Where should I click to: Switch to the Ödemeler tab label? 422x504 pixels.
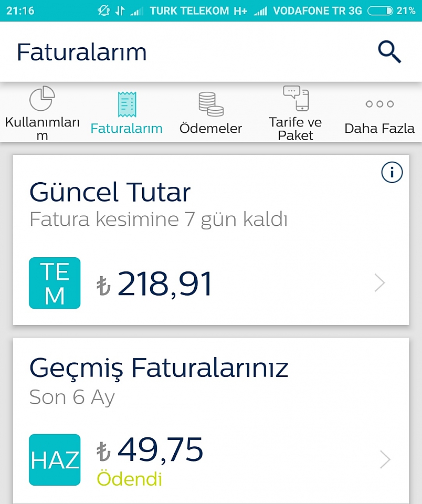point(210,129)
